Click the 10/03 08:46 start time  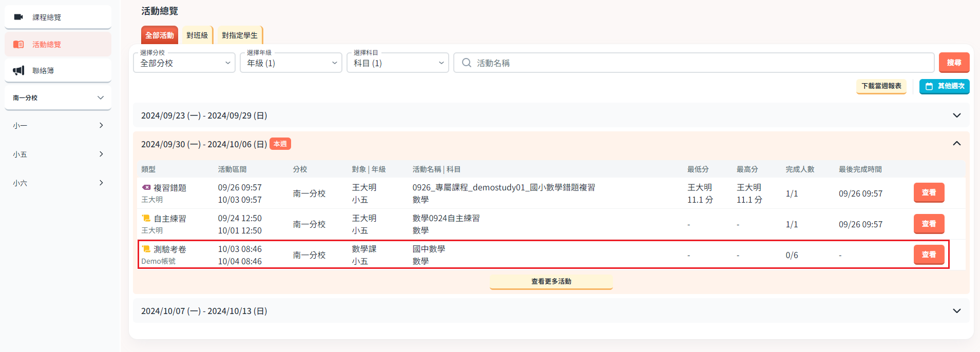point(240,249)
